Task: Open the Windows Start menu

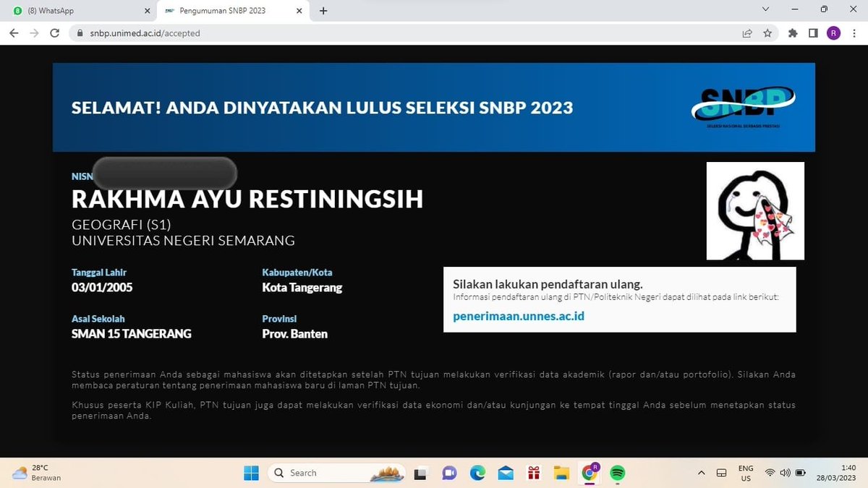Action: click(251, 473)
